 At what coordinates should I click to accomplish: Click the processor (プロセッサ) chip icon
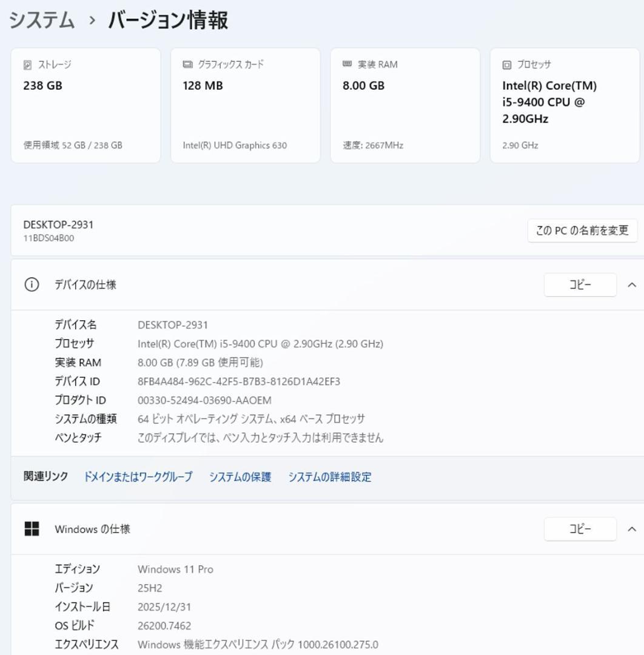coord(506,64)
